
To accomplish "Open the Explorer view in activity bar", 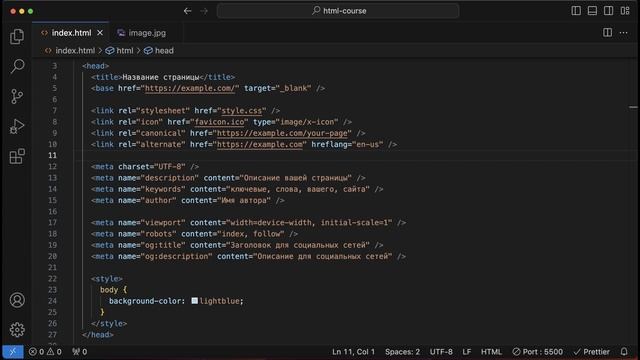I will [x=17, y=37].
